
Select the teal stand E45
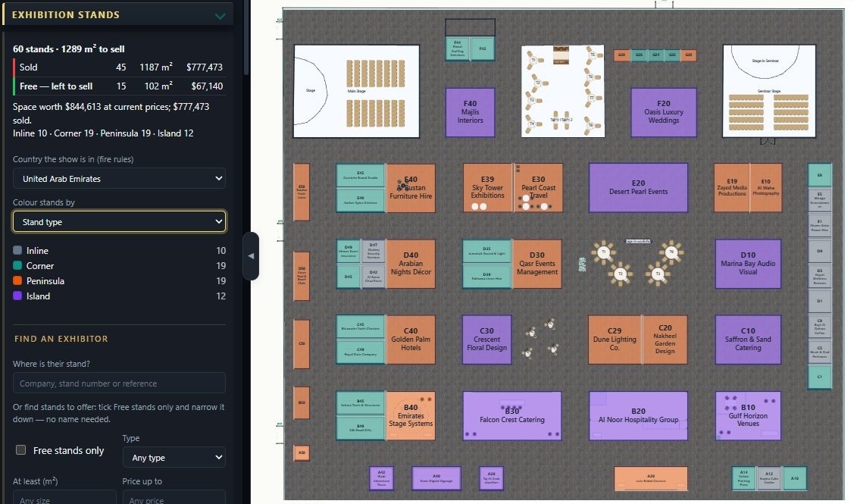click(361, 175)
